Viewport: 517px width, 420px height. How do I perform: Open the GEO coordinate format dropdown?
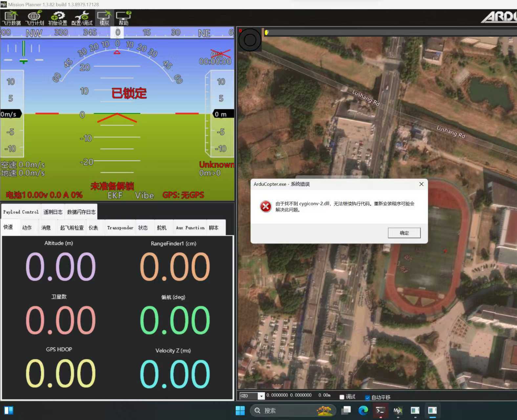pyautogui.click(x=261, y=396)
